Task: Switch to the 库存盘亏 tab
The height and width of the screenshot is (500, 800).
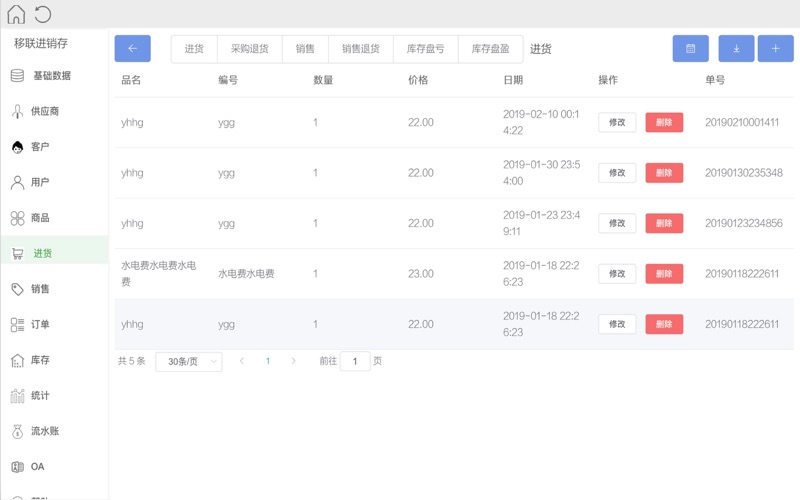Action: [x=426, y=49]
